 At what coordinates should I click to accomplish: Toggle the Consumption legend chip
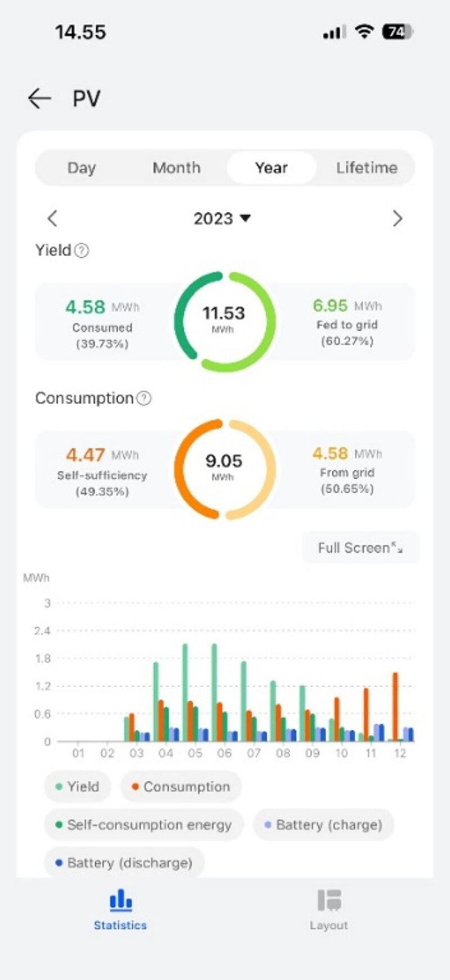click(x=181, y=787)
